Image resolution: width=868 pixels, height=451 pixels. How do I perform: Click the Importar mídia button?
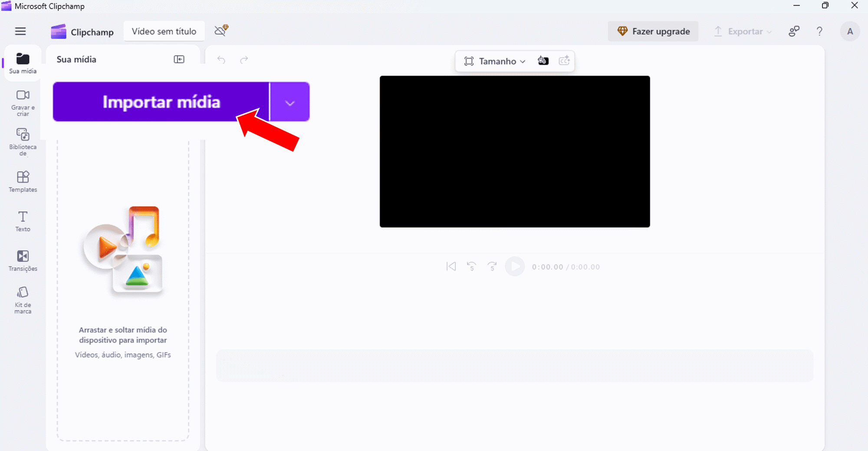click(x=161, y=102)
